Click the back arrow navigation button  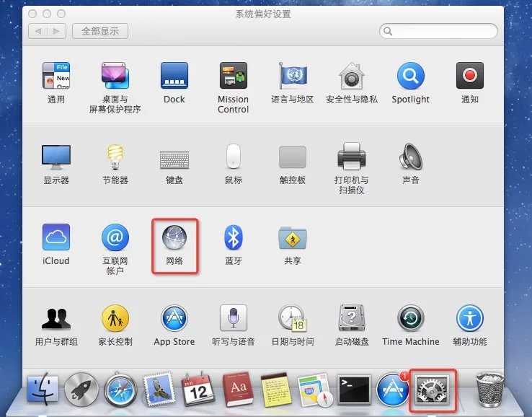(x=38, y=32)
